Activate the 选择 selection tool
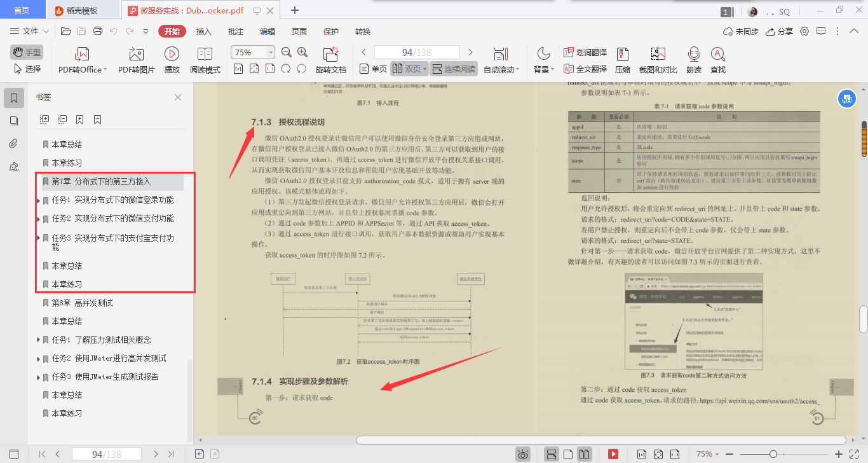 click(x=27, y=69)
